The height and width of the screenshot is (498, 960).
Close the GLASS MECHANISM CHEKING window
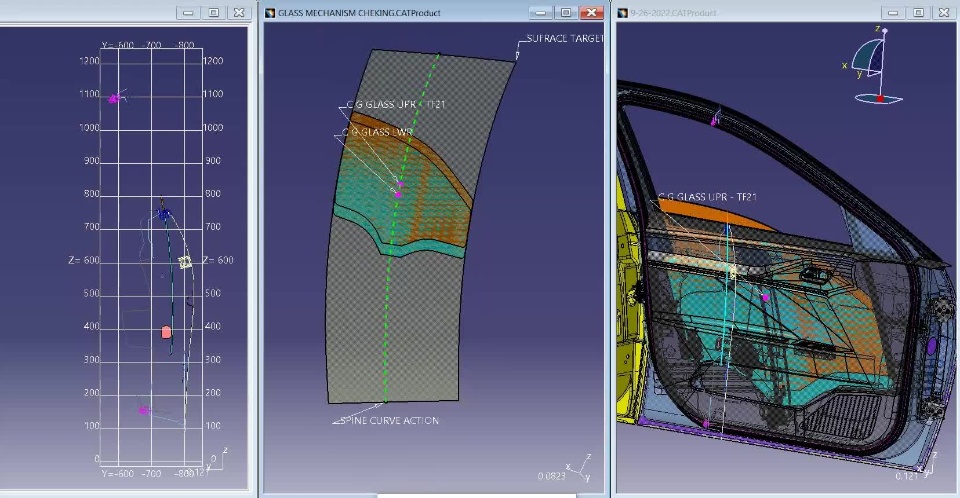[x=591, y=12]
